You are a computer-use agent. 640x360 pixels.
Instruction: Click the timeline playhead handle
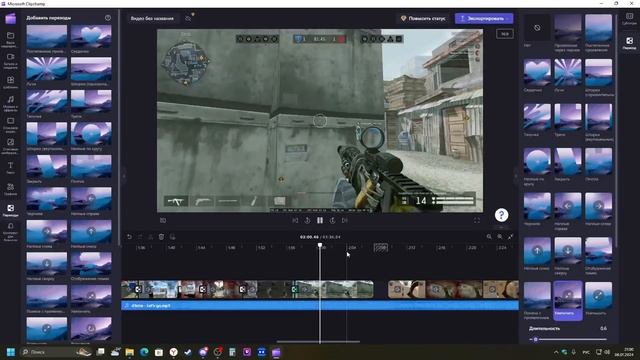pyautogui.click(x=320, y=245)
